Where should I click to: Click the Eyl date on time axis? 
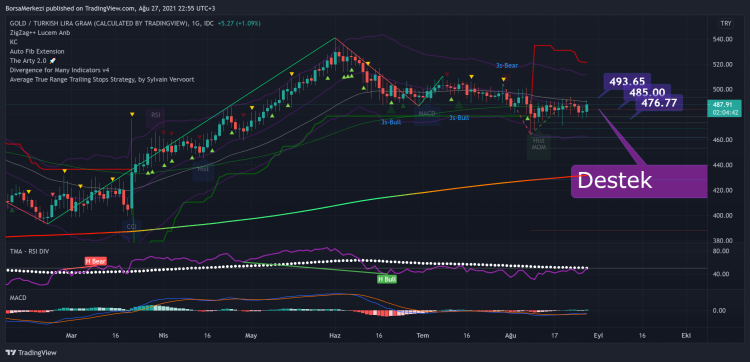tap(598, 336)
